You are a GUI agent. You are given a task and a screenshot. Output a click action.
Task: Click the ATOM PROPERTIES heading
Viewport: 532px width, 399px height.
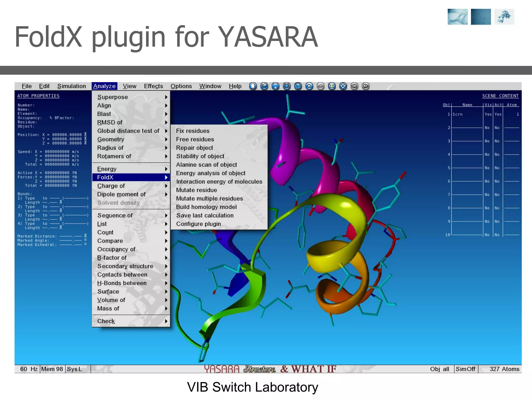(38, 96)
